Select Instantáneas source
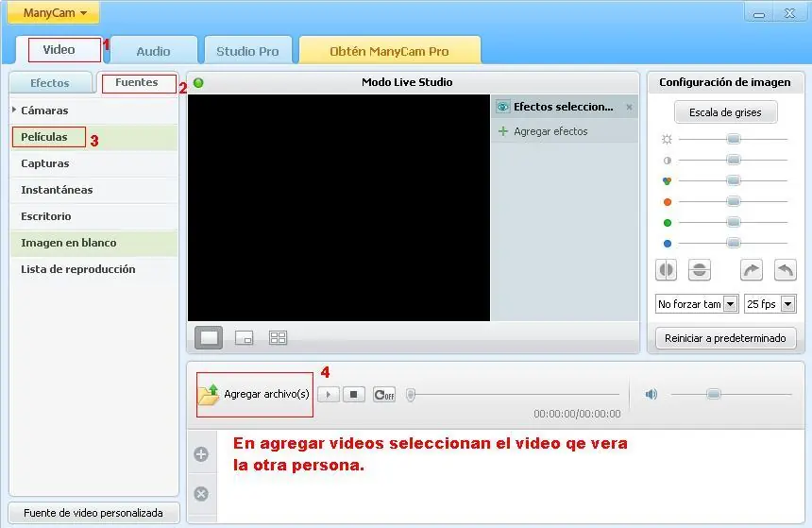This screenshot has width=812, height=528. tap(93, 190)
